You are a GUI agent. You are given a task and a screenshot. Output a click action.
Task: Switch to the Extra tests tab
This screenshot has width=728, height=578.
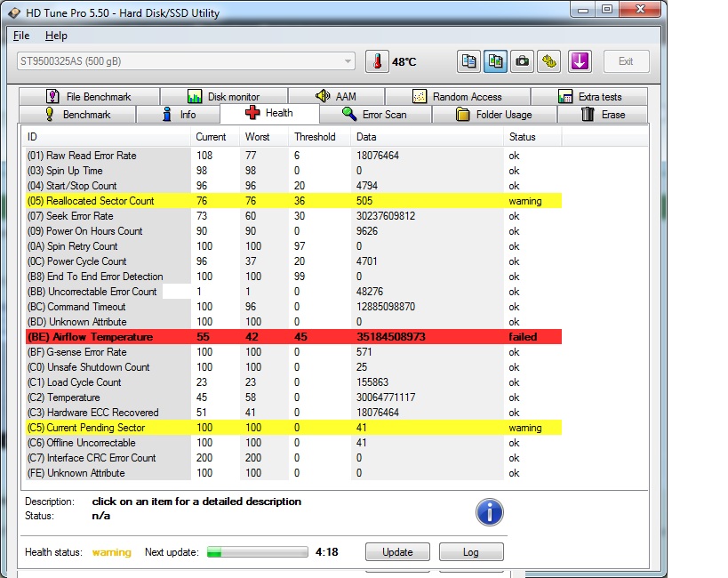tap(589, 97)
